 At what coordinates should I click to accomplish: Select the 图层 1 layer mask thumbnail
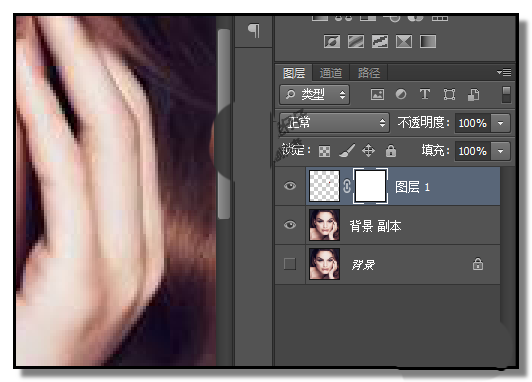pos(370,186)
